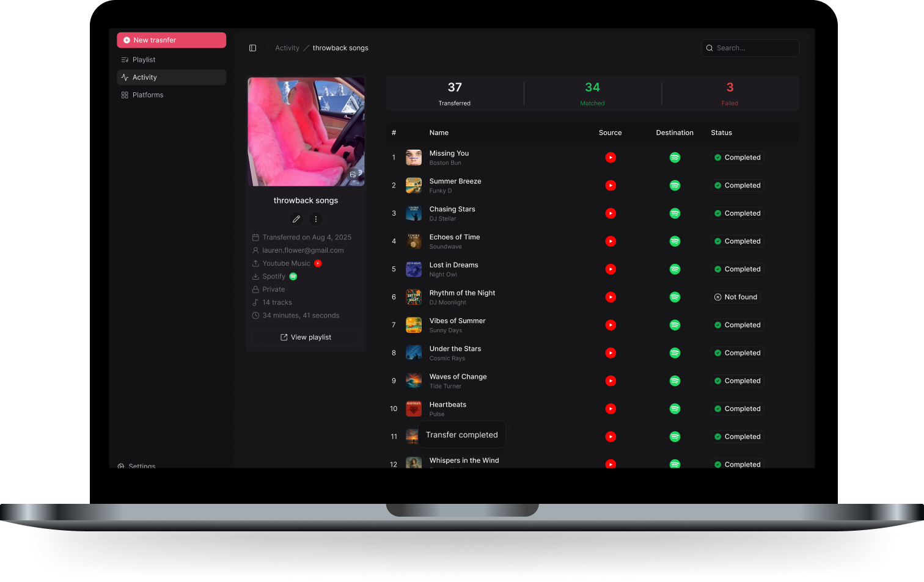The image size is (924, 582).
Task: Open the Status column options
Action: (721, 133)
